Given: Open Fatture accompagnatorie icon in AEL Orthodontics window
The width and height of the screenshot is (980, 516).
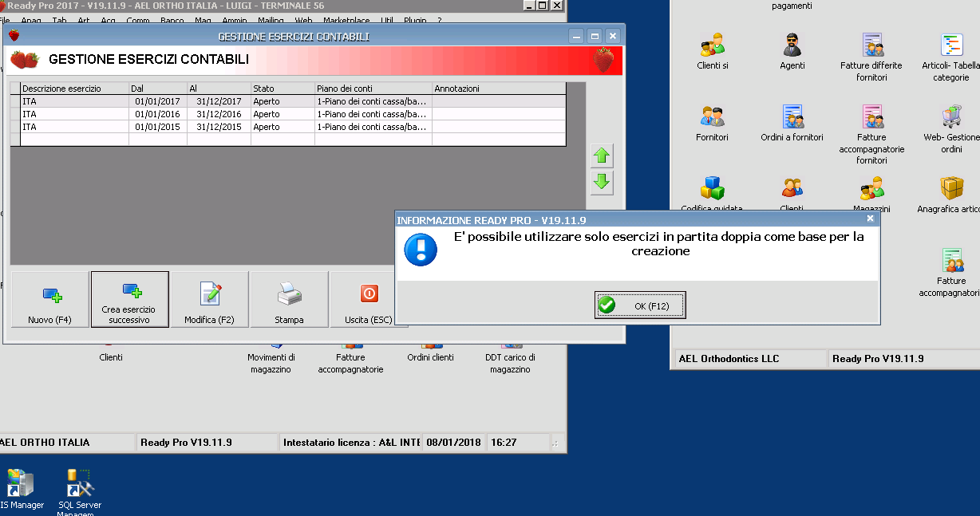Looking at the screenshot, I should [951, 261].
